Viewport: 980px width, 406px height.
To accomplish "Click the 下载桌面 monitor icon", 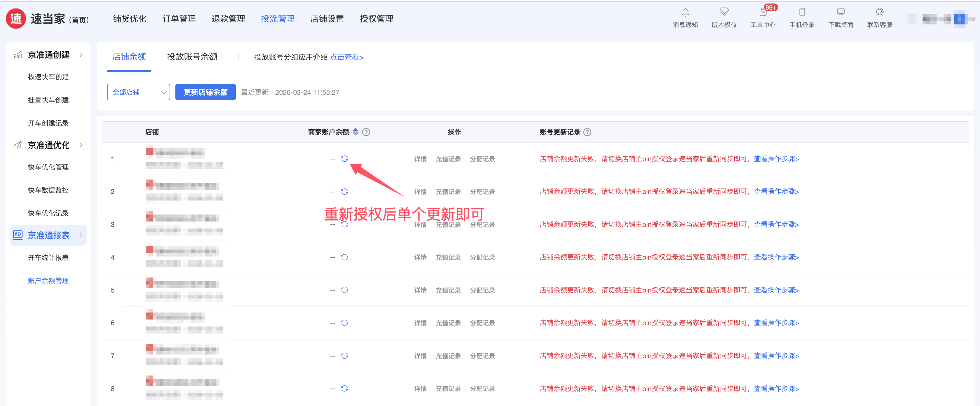I will (x=841, y=12).
